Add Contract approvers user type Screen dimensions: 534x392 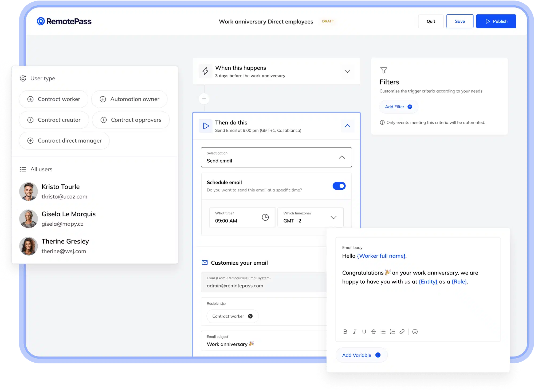click(x=131, y=120)
